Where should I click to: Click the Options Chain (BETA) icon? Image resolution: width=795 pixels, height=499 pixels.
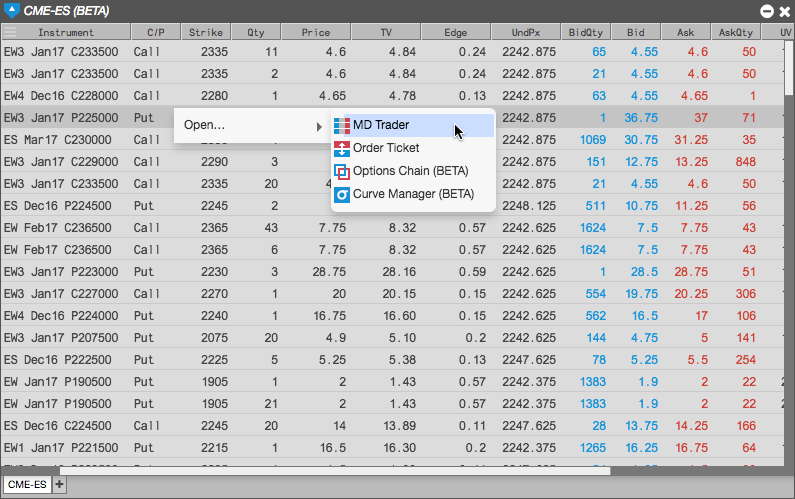click(x=342, y=172)
